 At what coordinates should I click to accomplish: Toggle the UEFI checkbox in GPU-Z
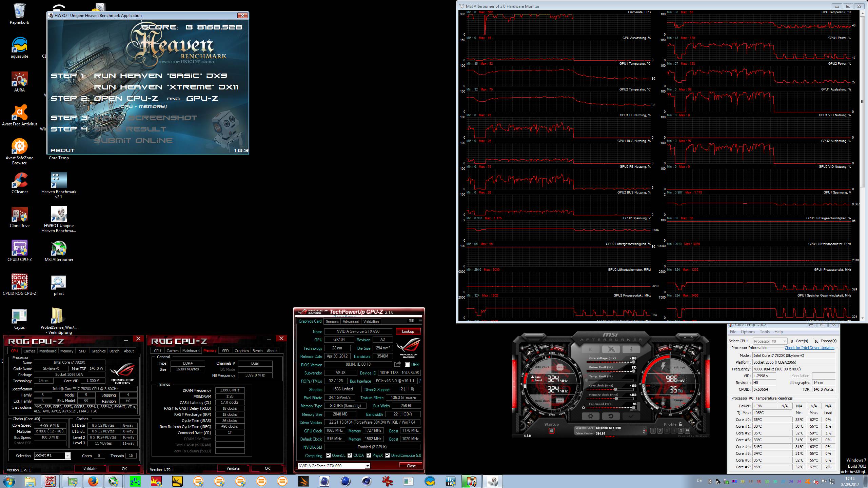coord(407,365)
